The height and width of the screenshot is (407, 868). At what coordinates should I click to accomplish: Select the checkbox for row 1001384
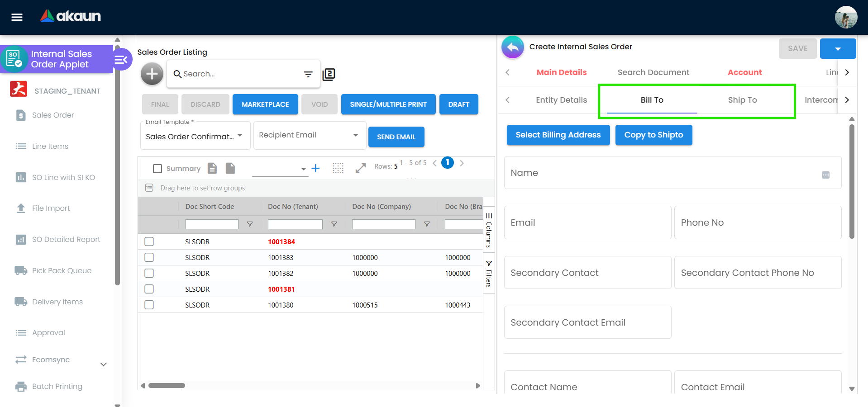[149, 241]
